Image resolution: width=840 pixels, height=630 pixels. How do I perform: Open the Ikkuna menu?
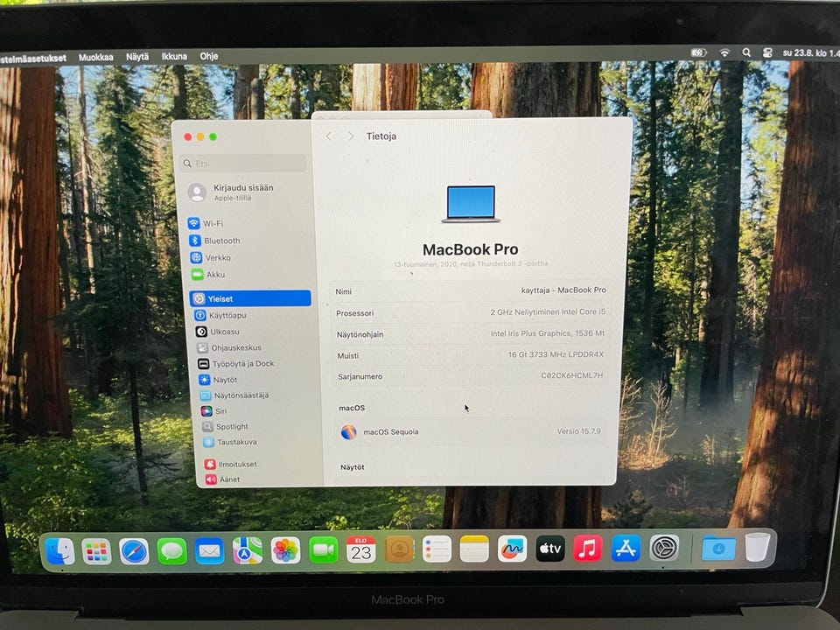[174, 56]
